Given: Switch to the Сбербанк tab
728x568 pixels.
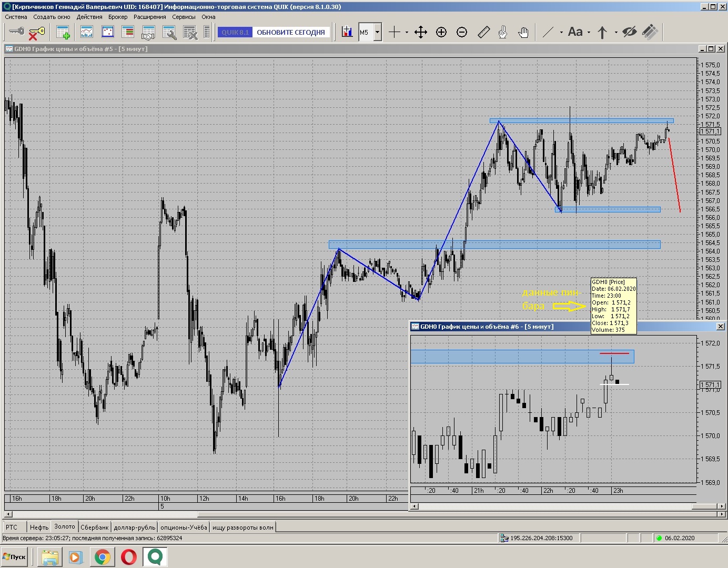Looking at the screenshot, I should [x=95, y=527].
